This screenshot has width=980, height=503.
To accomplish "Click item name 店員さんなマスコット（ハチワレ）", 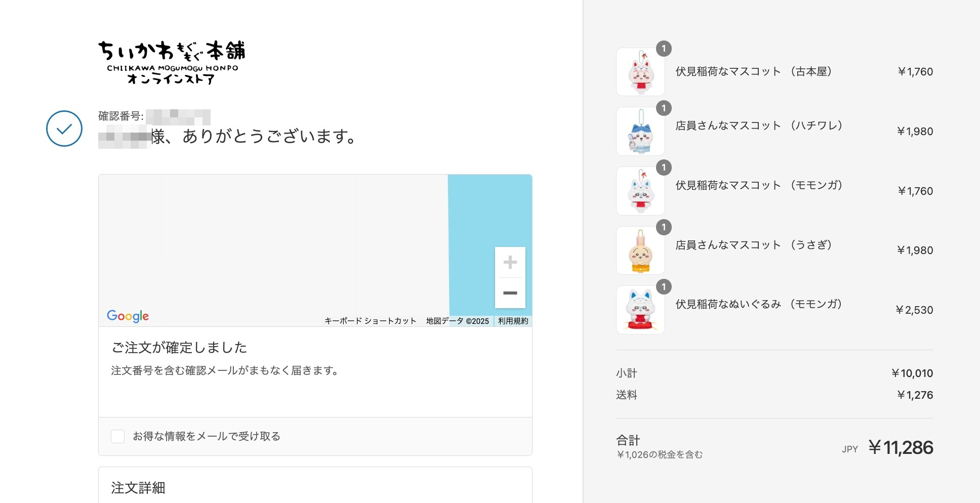I will [759, 125].
